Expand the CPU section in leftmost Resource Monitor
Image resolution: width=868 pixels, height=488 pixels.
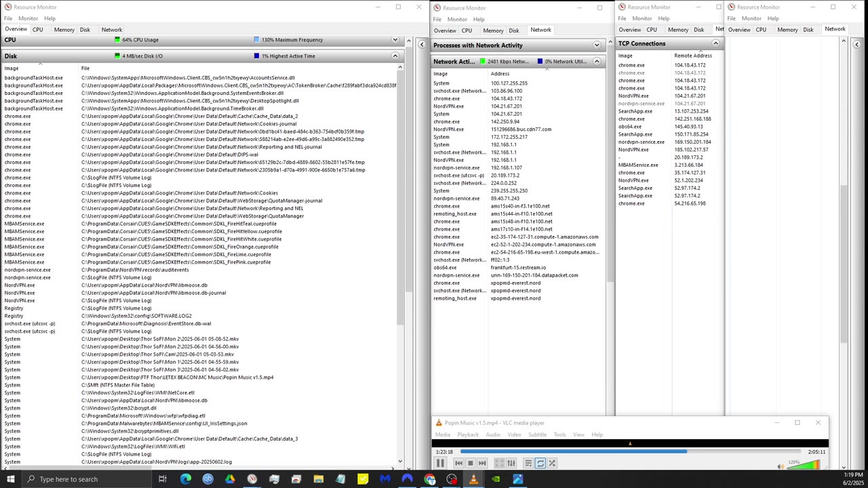tap(395, 40)
